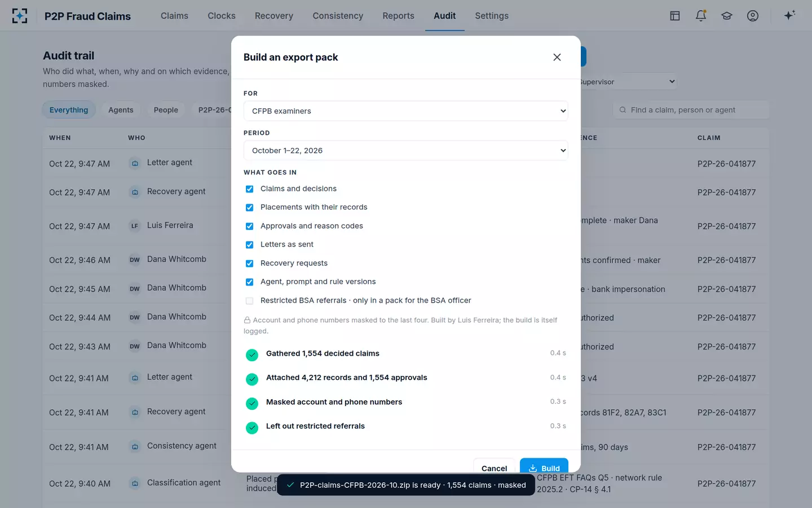Image resolution: width=812 pixels, height=508 pixels.
Task: Open the Settings tab
Action: pyautogui.click(x=492, y=16)
